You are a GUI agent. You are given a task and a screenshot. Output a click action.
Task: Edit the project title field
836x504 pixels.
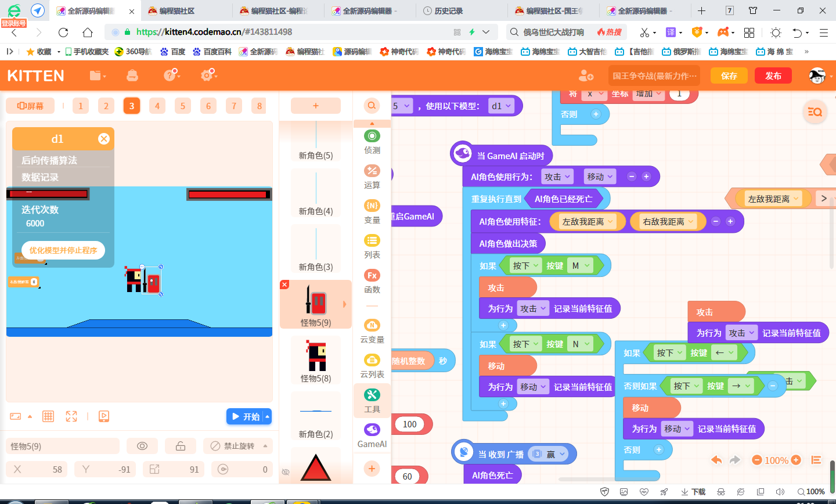pyautogui.click(x=654, y=76)
